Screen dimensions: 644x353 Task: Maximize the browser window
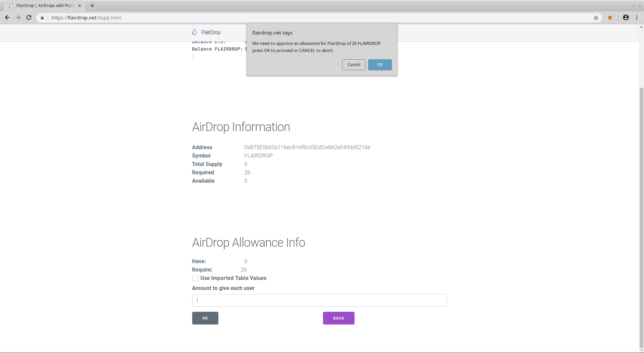click(633, 6)
